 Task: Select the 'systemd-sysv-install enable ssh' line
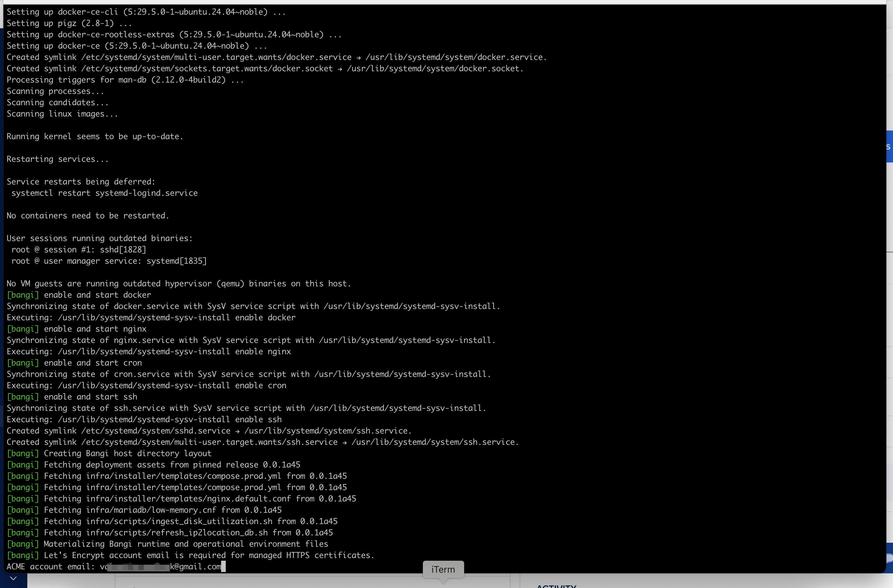tap(144, 420)
